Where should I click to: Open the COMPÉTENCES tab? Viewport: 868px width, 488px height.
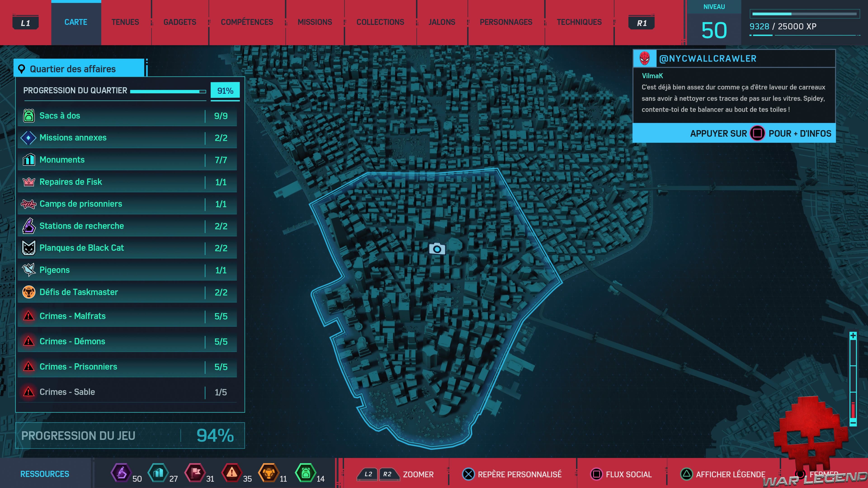pos(247,22)
